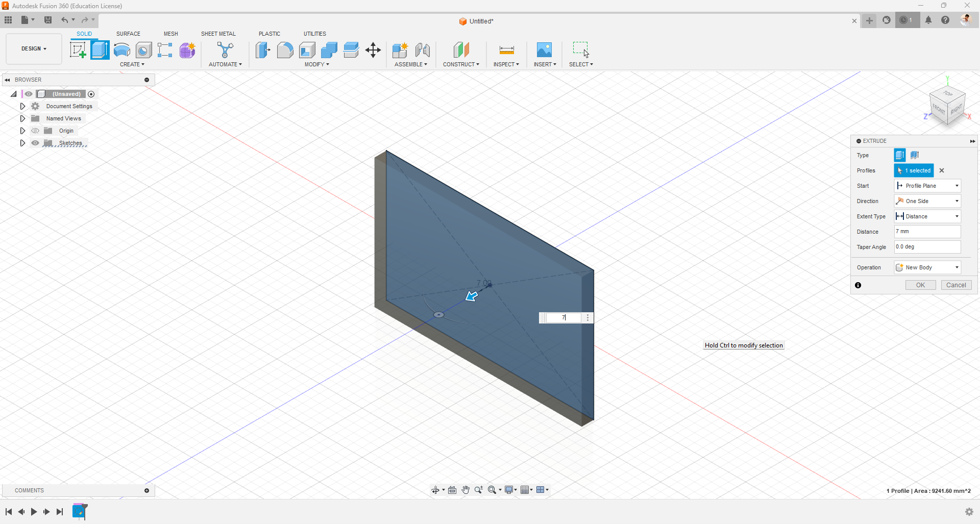Open the Direction dropdown showing One Side
This screenshot has height=524, width=980.
pyautogui.click(x=927, y=201)
